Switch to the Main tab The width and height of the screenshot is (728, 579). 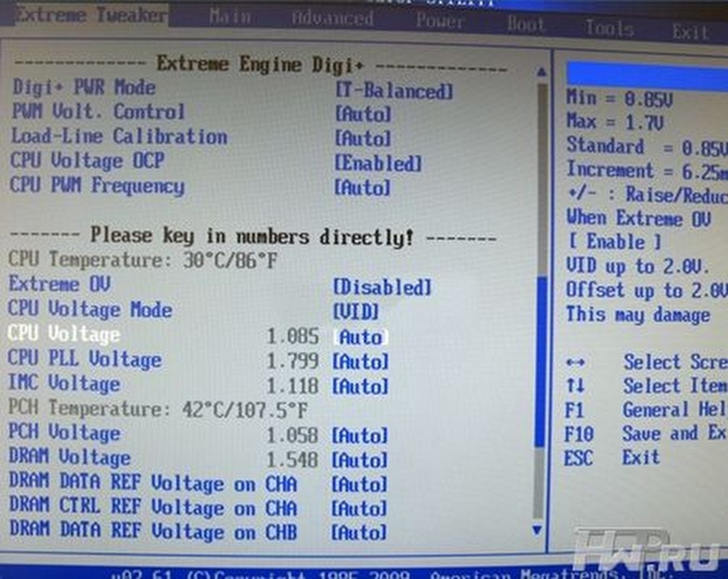(230, 16)
